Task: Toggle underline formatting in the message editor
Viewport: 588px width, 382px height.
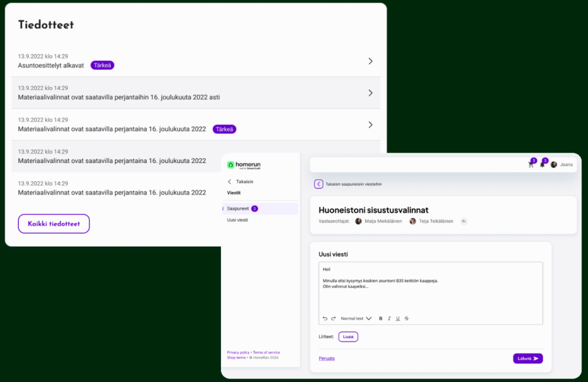Action: pyautogui.click(x=398, y=318)
